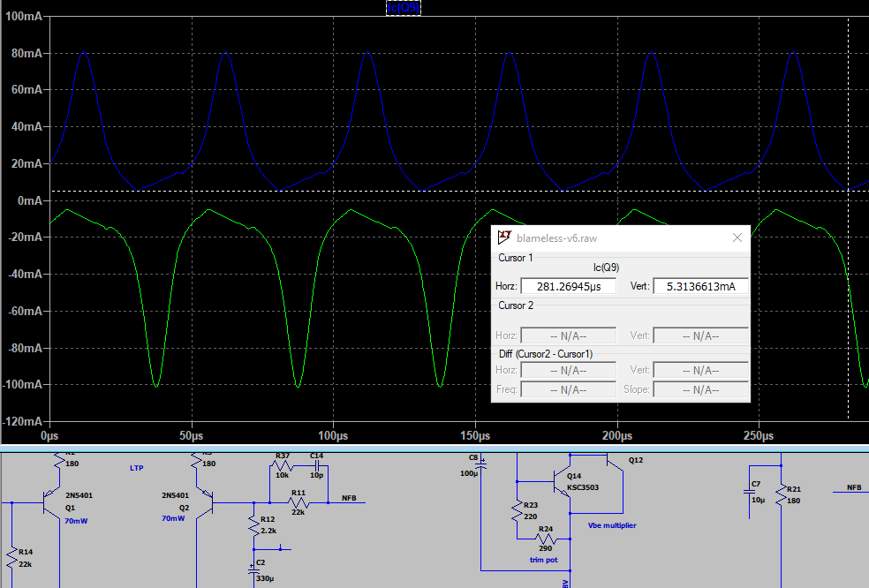Image resolution: width=869 pixels, height=588 pixels.
Task: Select the C14 10p capacitor symbol
Action: point(316,466)
